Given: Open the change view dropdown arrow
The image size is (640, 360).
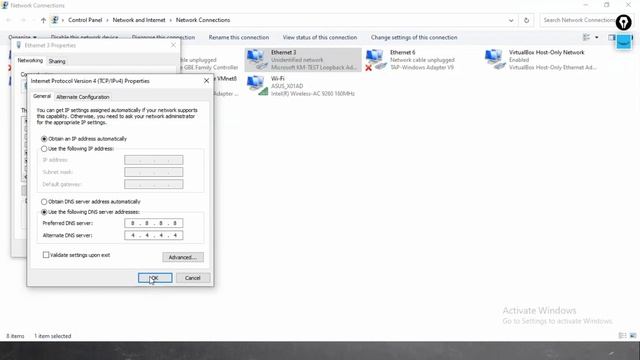Looking at the screenshot, I should pos(597,38).
